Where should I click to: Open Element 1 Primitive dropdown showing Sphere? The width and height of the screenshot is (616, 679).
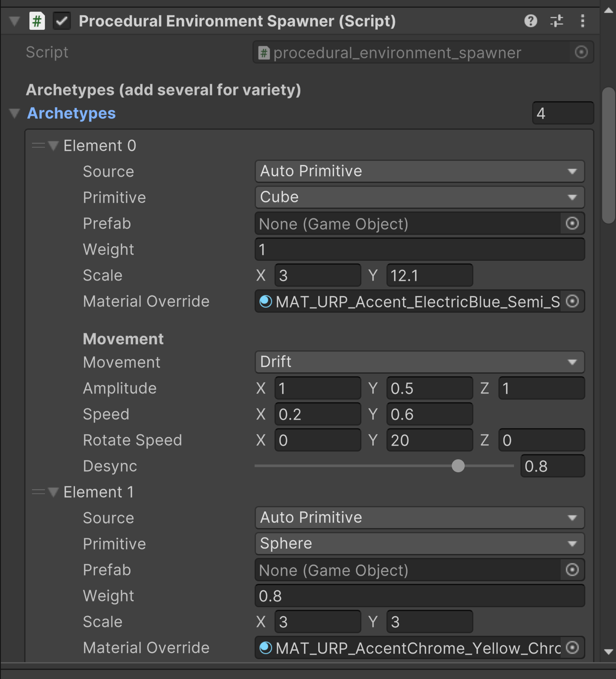[419, 544]
